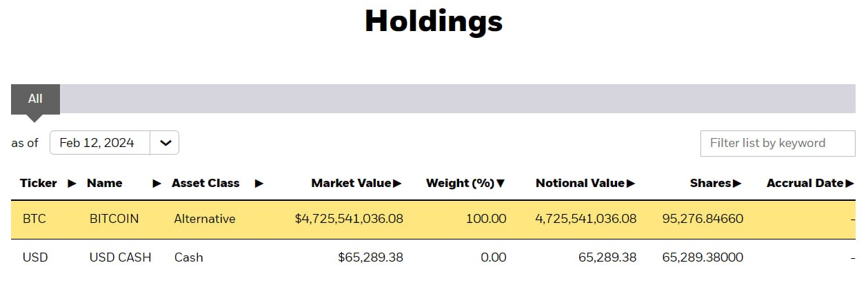Click the BITCOIN name cell
Screen dimensions: 868x303
[114, 219]
